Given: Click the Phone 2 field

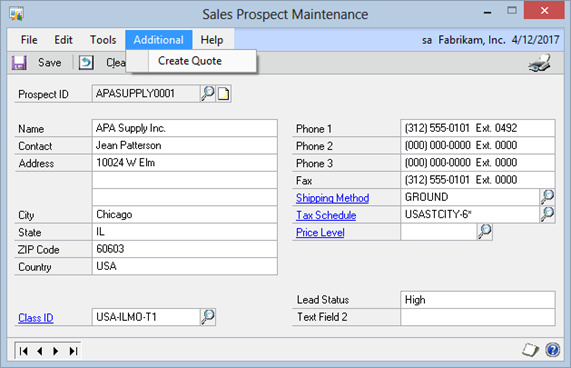Looking at the screenshot, I should coord(478,145).
